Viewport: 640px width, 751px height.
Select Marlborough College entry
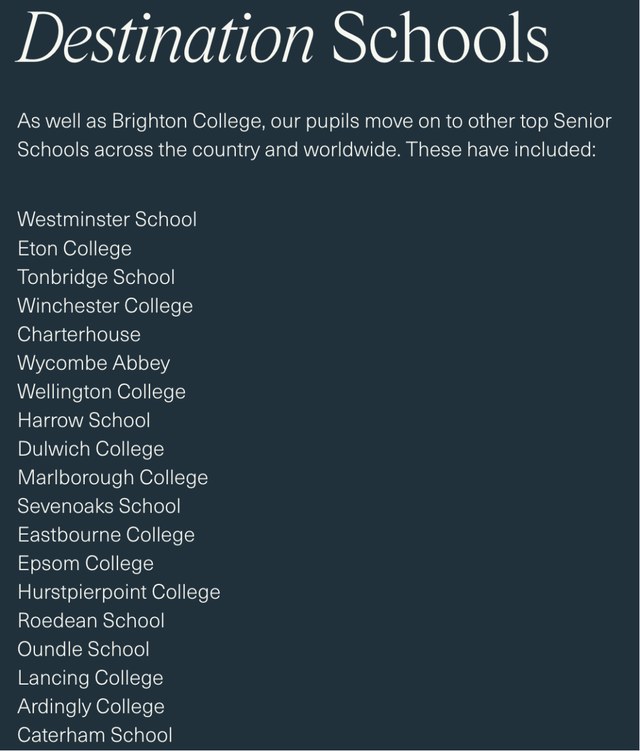113,478
